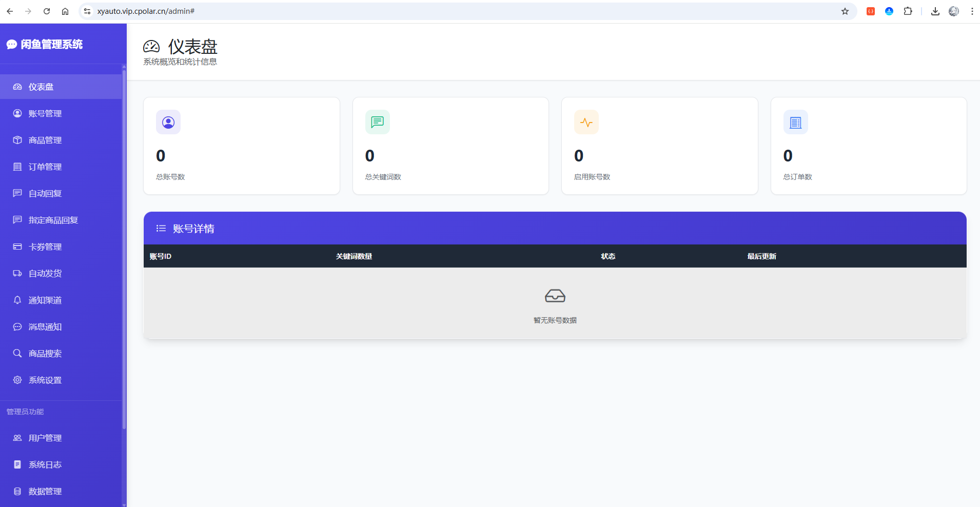980x507 pixels.
Task: Click the 系统日志 document icon in sidebar
Action: tap(17, 464)
